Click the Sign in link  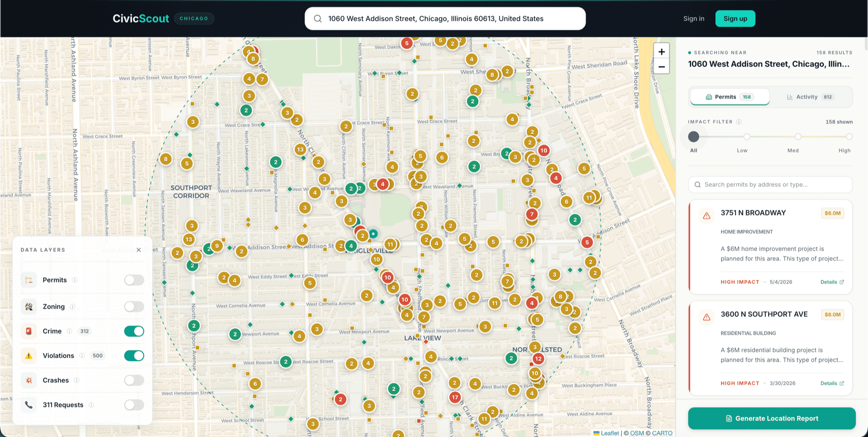[x=693, y=19]
